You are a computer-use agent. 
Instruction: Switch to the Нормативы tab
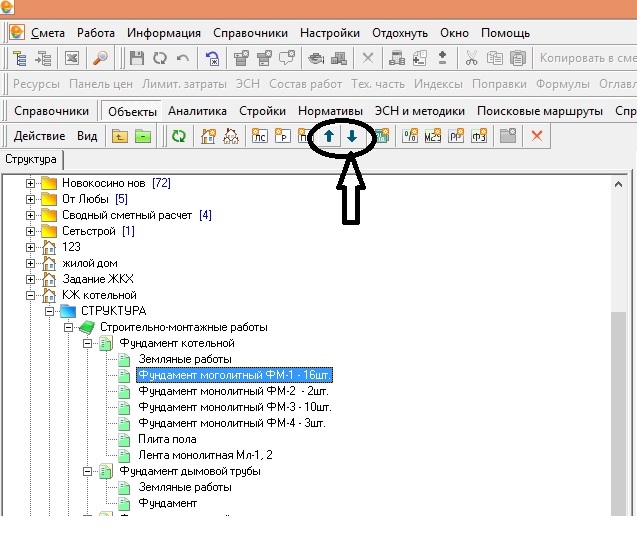tap(329, 111)
